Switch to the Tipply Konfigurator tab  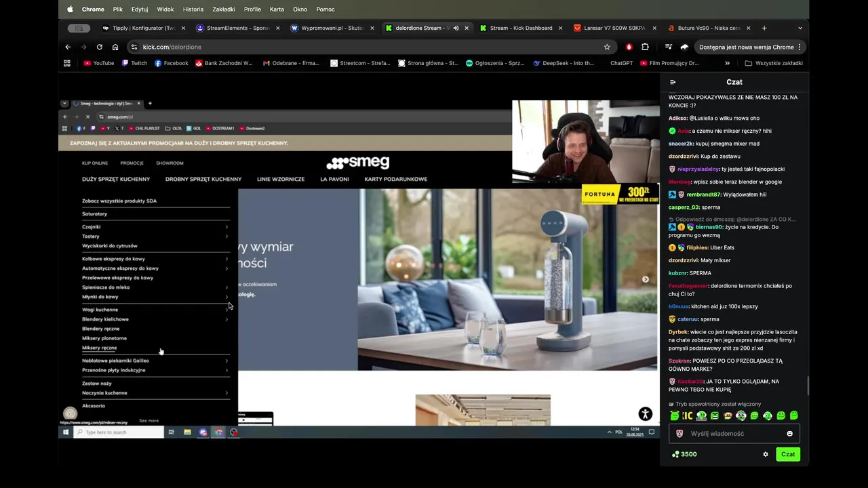pyautogui.click(x=142, y=28)
